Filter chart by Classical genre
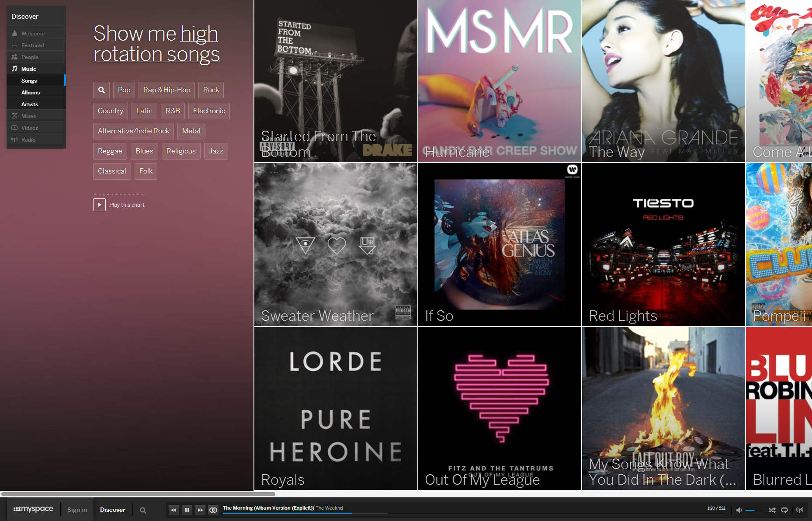Image resolution: width=812 pixels, height=521 pixels. [112, 171]
